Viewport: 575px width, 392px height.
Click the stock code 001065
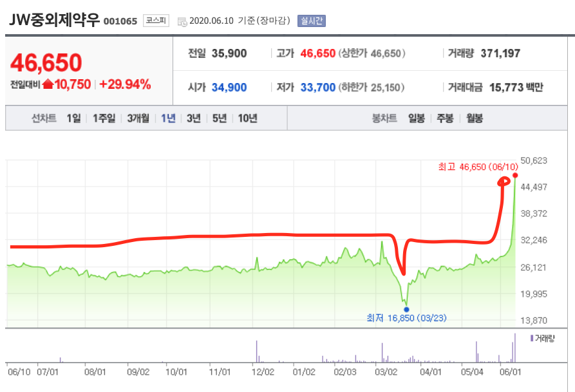point(120,21)
